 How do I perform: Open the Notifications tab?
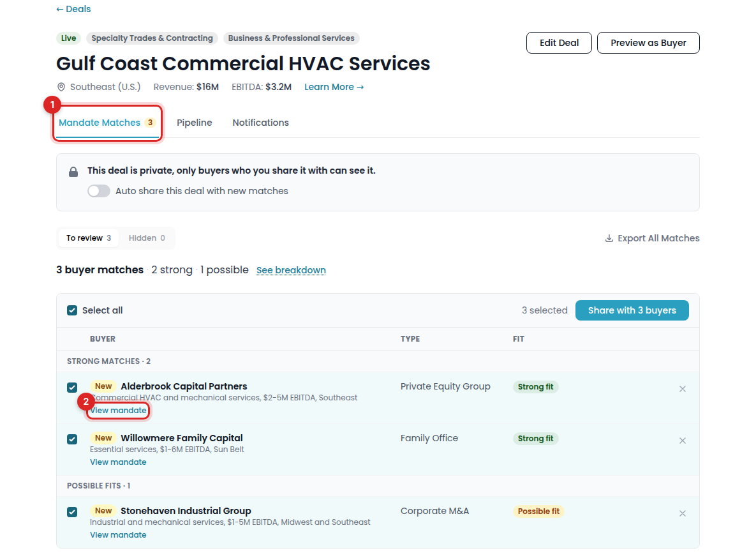[x=261, y=123]
